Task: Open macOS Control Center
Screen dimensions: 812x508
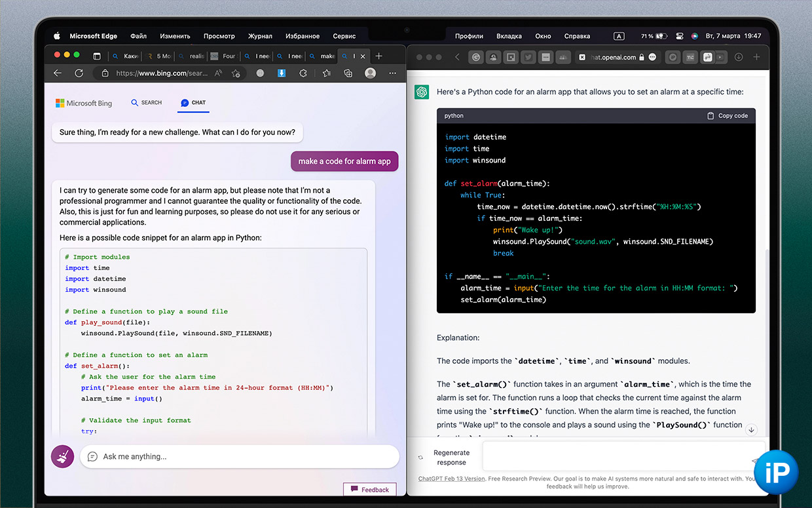Action: point(679,36)
